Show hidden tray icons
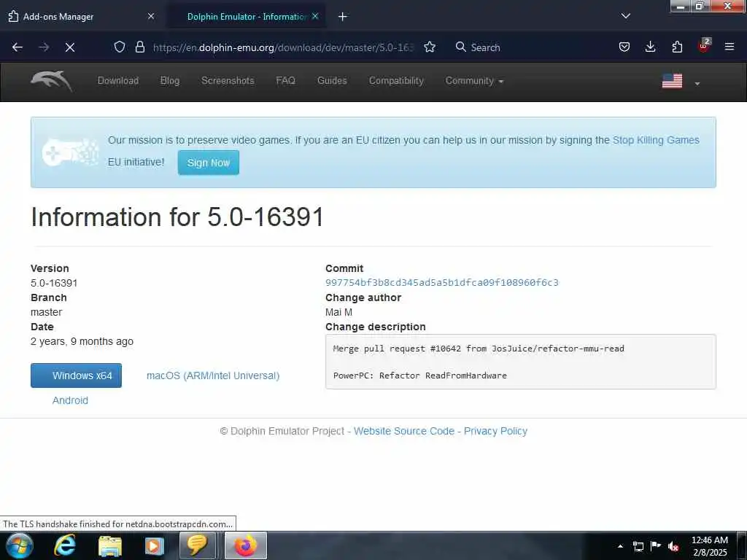Viewport: 747px width, 560px height. click(x=620, y=546)
